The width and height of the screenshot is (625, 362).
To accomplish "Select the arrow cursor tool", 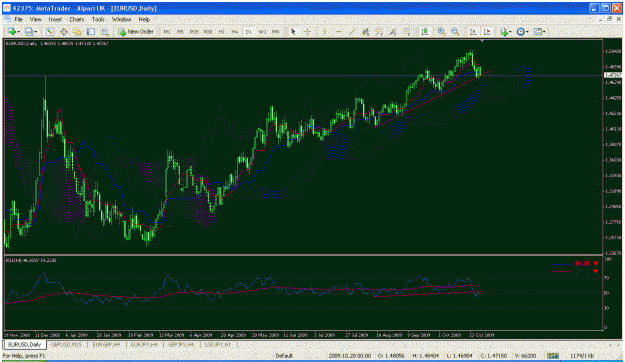I will tap(293, 31).
